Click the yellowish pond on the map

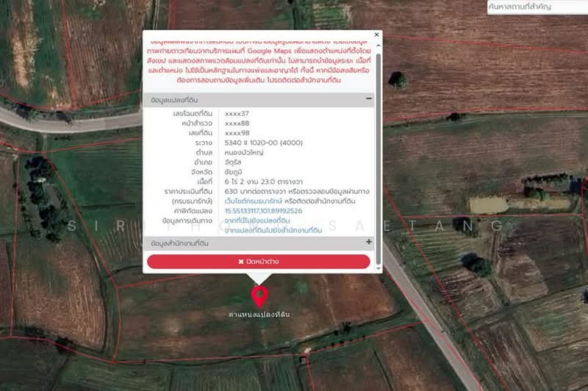pyautogui.click(x=488, y=205)
